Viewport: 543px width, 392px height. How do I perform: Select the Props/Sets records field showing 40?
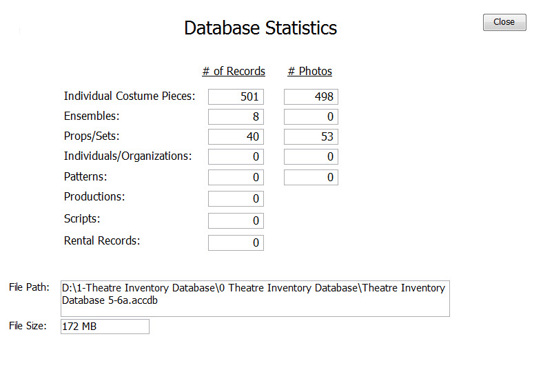pyautogui.click(x=236, y=136)
